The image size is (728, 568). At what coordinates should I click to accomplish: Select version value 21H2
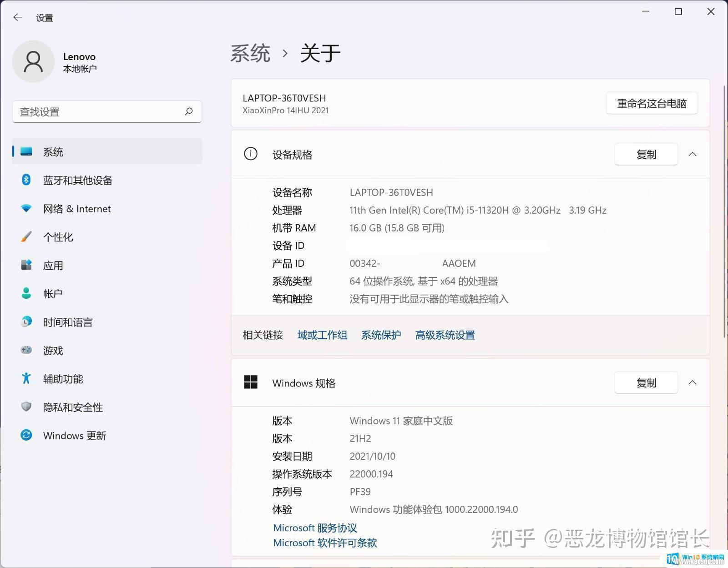[360, 438]
